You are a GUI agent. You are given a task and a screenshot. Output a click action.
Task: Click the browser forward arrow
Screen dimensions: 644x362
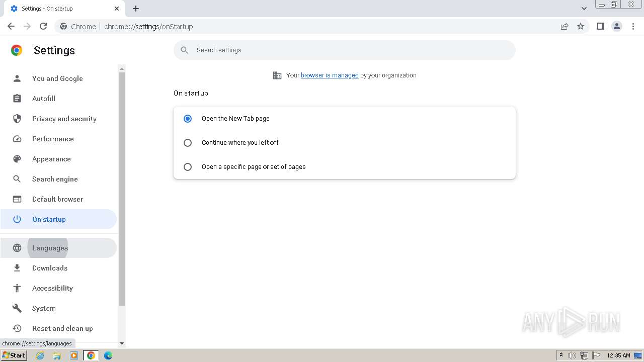click(x=27, y=26)
